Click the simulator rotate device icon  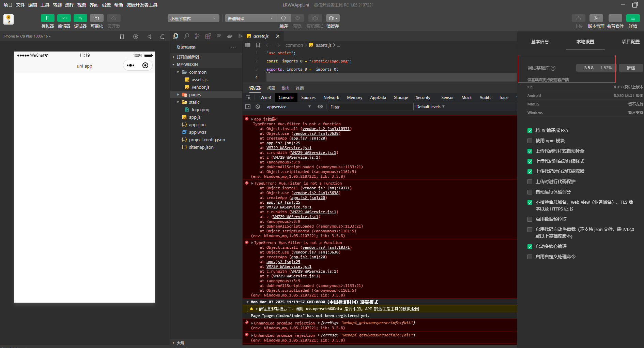point(122,37)
